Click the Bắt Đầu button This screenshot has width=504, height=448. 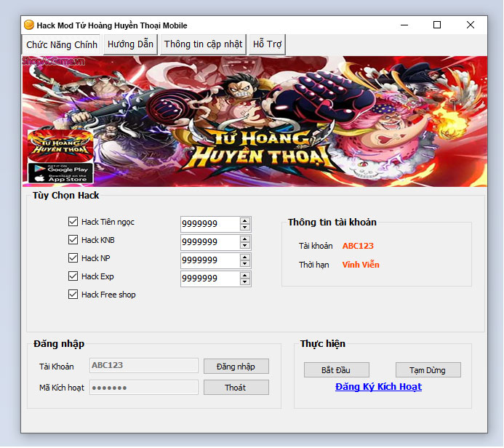point(337,370)
